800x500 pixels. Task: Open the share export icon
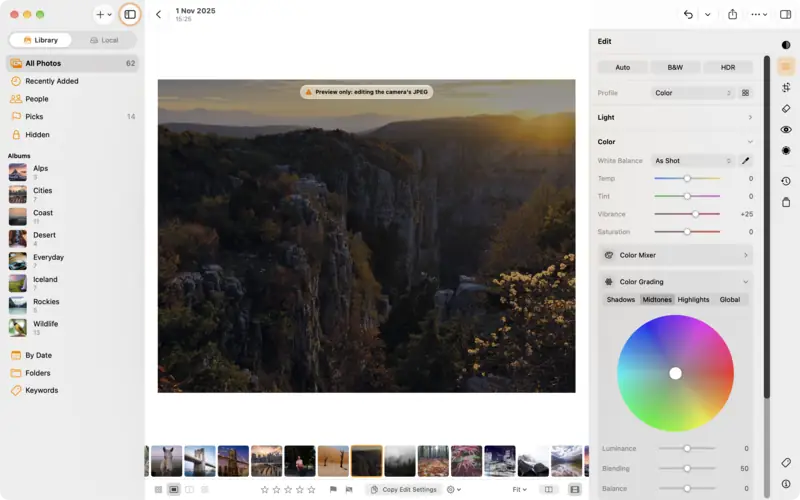tap(733, 14)
